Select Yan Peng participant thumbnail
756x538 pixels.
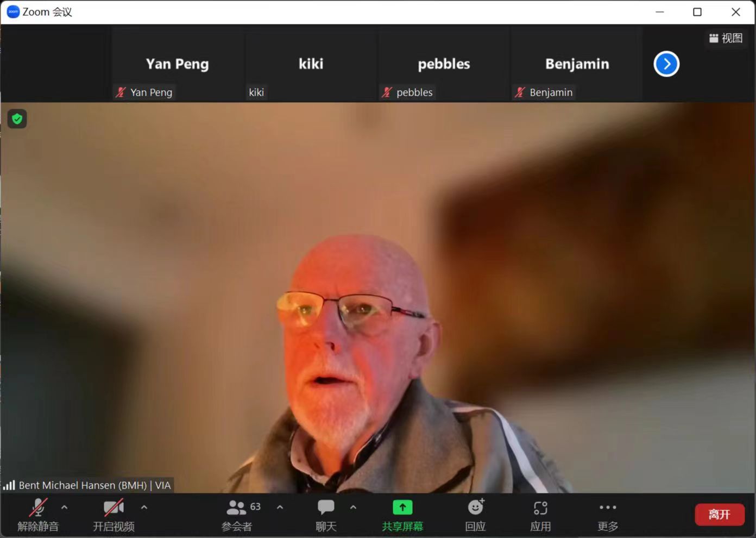coord(177,64)
